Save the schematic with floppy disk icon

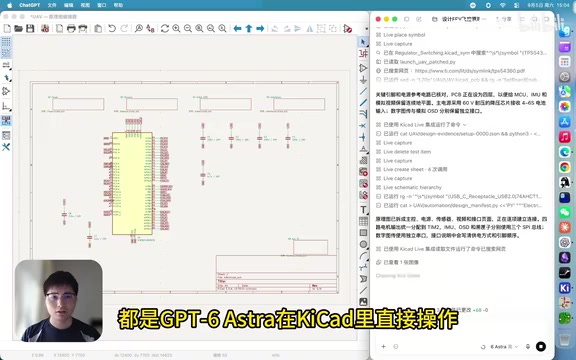tap(30, 28)
